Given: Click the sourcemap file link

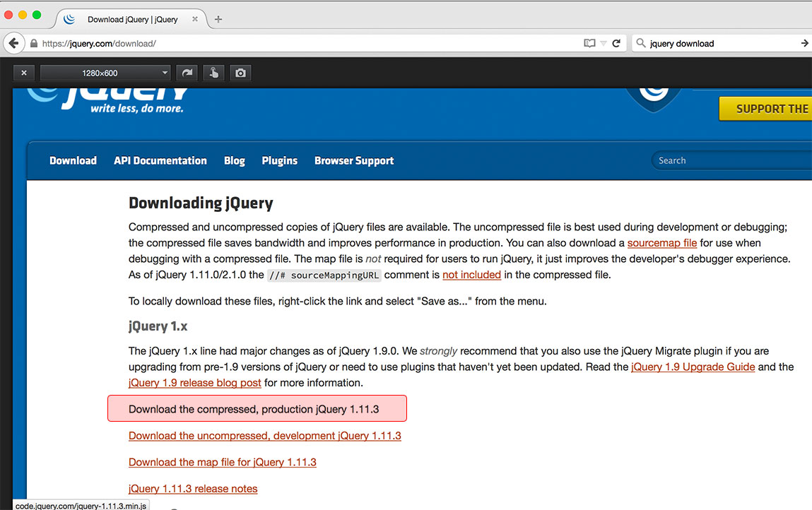Looking at the screenshot, I should (661, 243).
